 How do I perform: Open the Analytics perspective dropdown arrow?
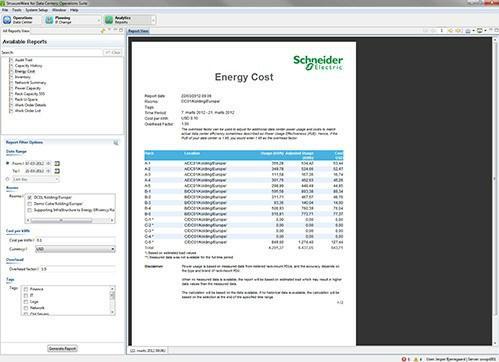coord(153,20)
